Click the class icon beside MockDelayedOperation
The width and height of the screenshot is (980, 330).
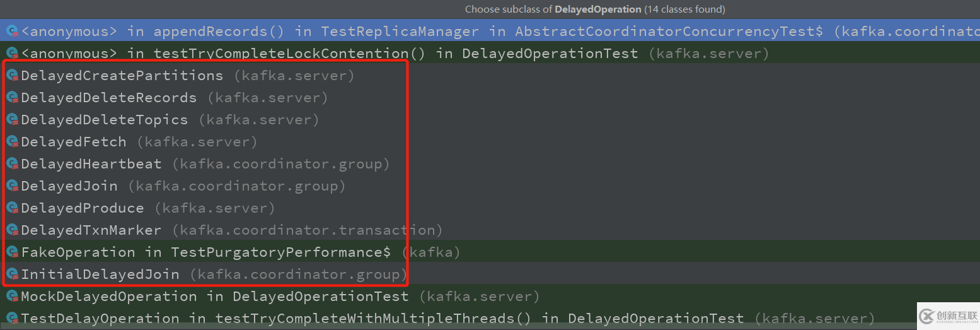(13, 296)
